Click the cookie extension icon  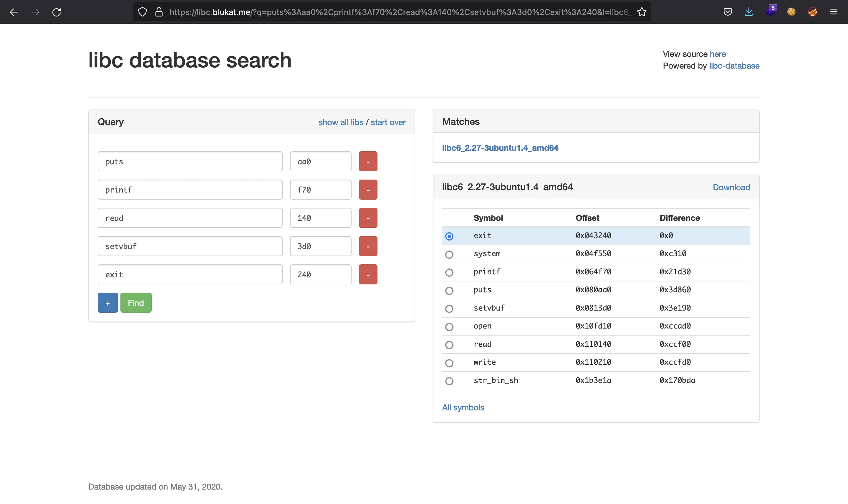click(x=791, y=12)
